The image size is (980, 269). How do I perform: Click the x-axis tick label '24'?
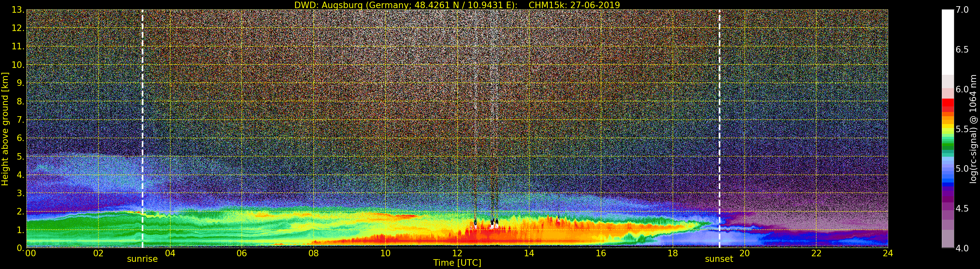(888, 253)
